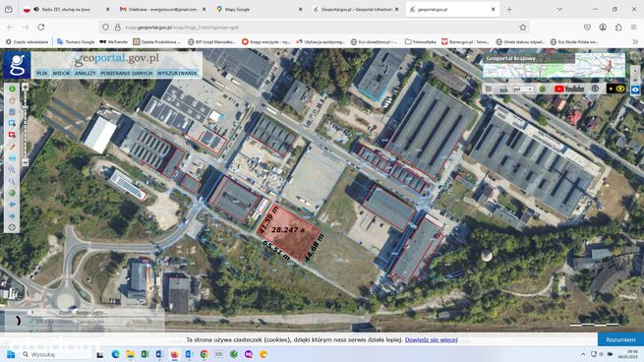Select the pencil drawing tool
The image size is (644, 362).
tap(12, 147)
